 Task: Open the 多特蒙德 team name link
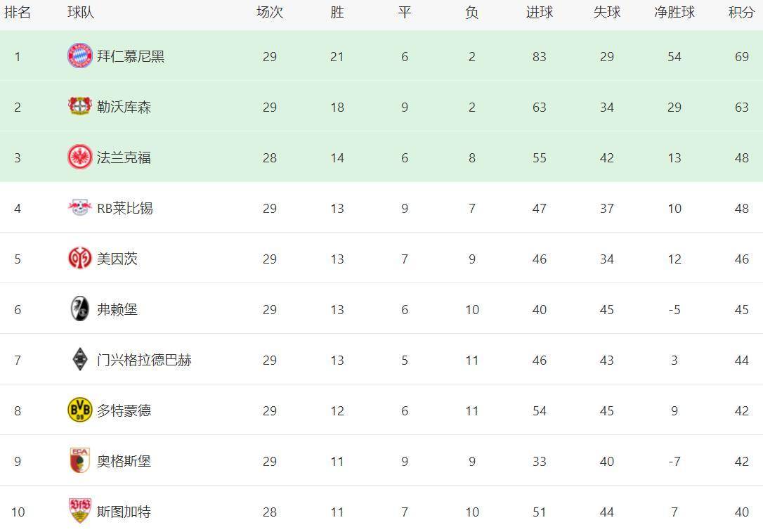pyautogui.click(x=124, y=410)
